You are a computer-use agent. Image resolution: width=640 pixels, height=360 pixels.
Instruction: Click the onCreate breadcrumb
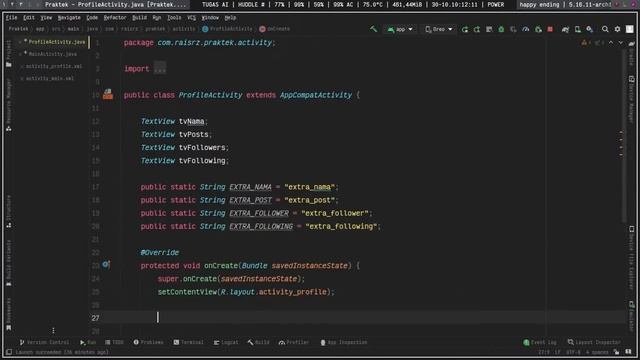(275, 29)
